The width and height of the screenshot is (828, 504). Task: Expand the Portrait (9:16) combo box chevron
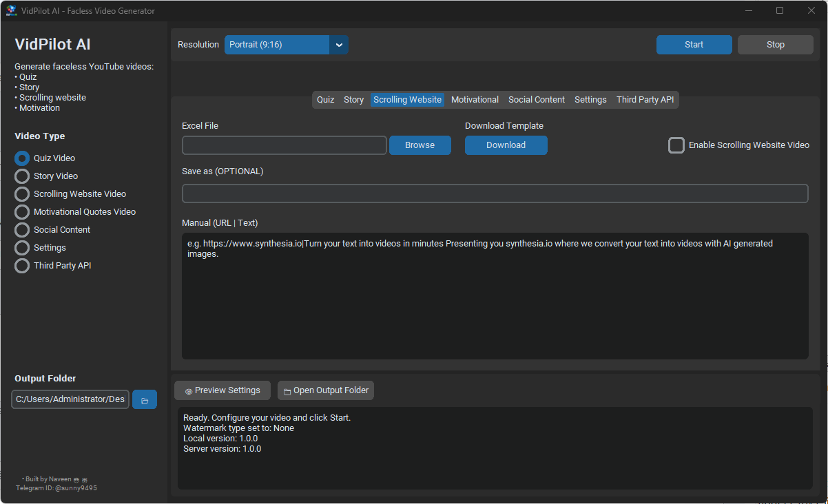pyautogui.click(x=338, y=44)
